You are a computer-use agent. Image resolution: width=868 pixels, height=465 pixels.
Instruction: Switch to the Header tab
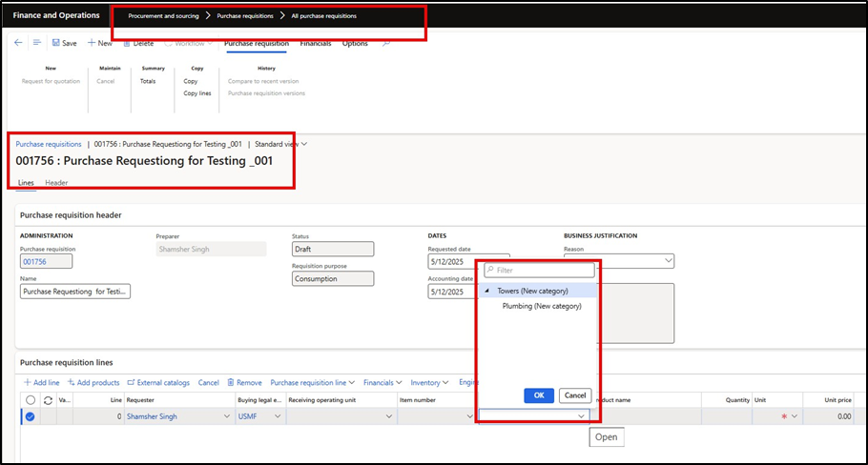coord(56,182)
